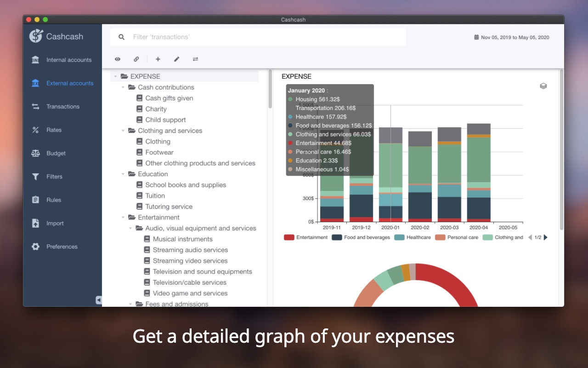This screenshot has height=368, width=588.
Task: Toggle Entertainment series in chart legend
Action: click(305, 237)
